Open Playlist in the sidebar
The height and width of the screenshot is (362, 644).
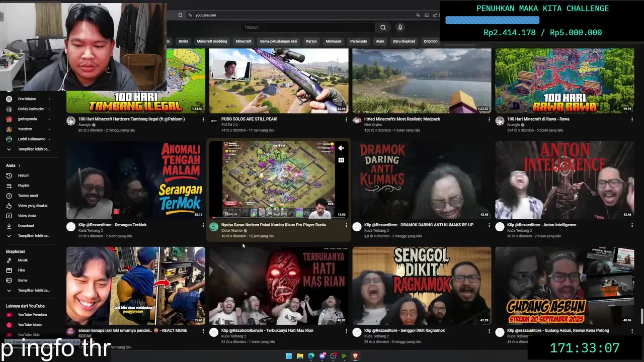click(24, 186)
